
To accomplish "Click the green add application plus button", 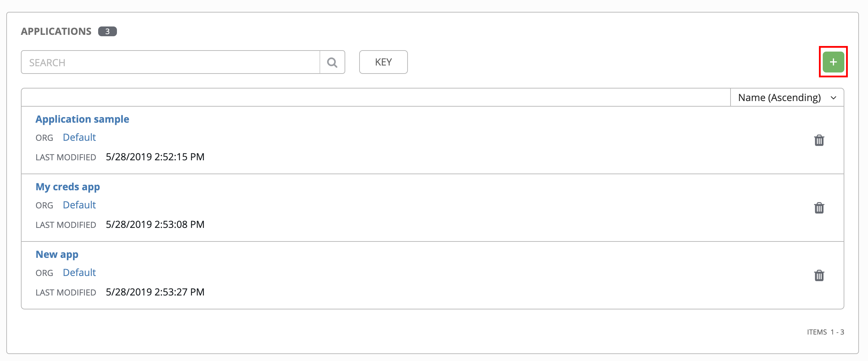I will pyautogui.click(x=833, y=62).
